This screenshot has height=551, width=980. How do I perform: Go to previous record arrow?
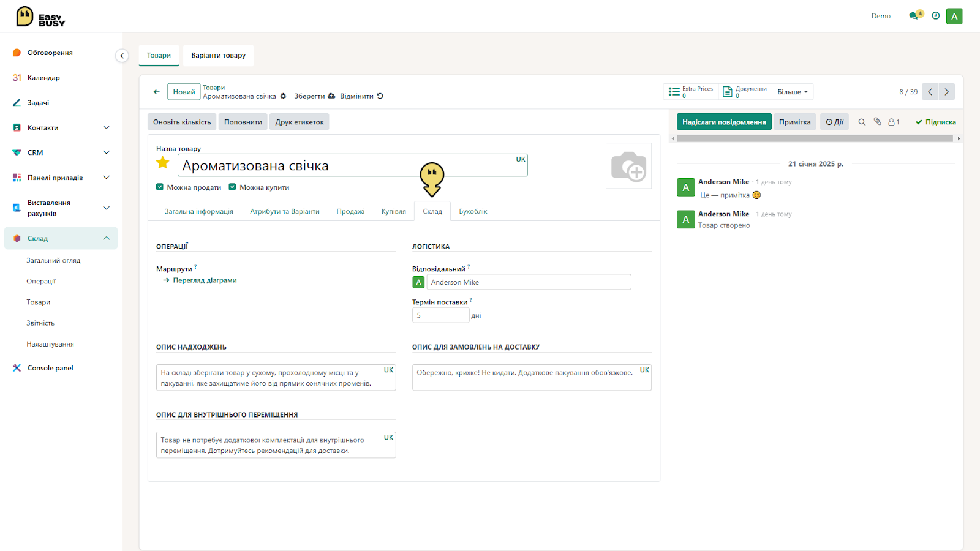click(x=930, y=92)
